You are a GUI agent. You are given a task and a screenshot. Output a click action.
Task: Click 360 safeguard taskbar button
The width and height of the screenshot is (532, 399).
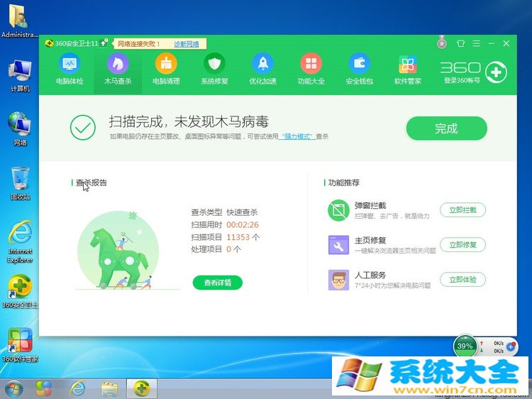click(142, 388)
